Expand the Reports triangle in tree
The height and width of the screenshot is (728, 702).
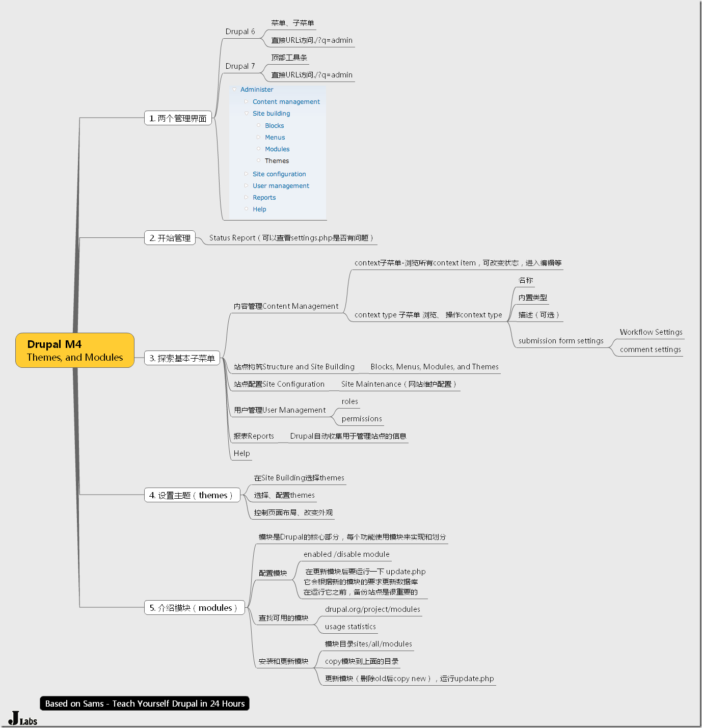[x=247, y=198]
